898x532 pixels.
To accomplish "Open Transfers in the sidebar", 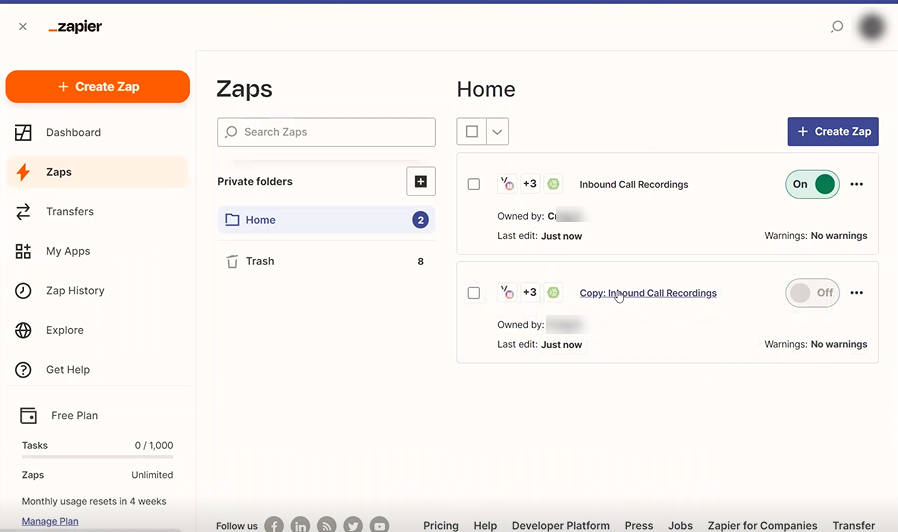I will 97,211.
